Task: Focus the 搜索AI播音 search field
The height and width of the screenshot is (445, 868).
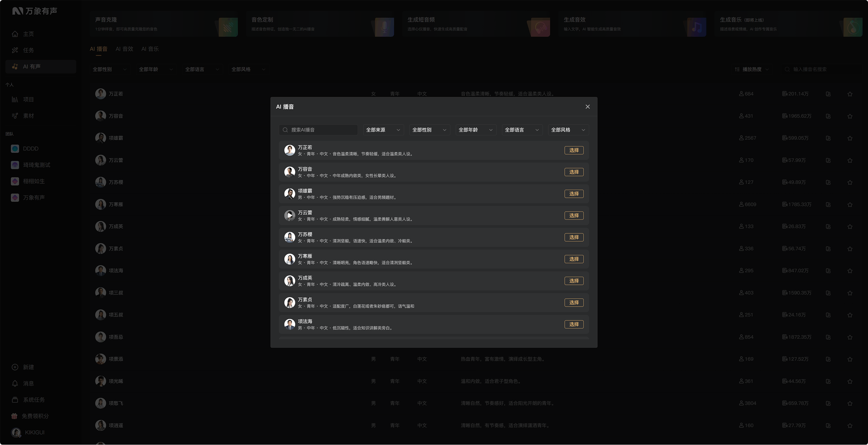Action: pos(318,130)
